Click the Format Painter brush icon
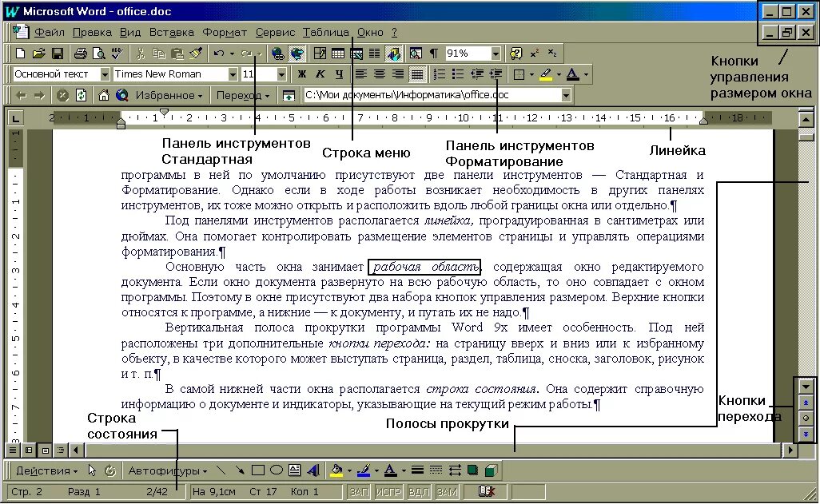820x504 pixels. point(196,54)
